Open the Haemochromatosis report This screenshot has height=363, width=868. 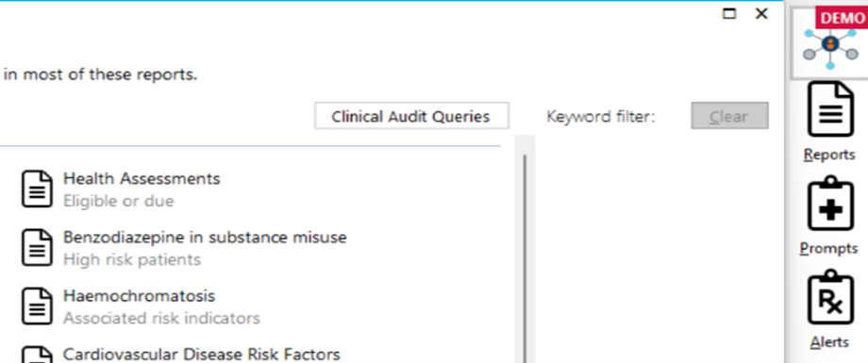pos(139,296)
